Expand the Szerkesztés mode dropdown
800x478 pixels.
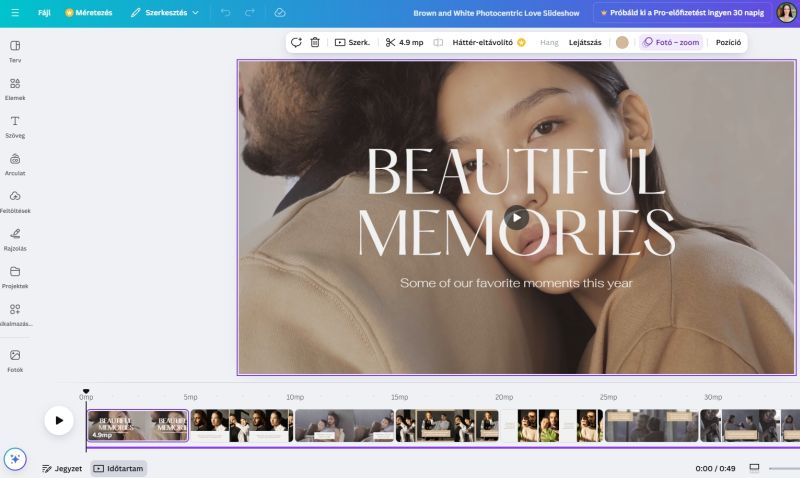pyautogui.click(x=164, y=13)
